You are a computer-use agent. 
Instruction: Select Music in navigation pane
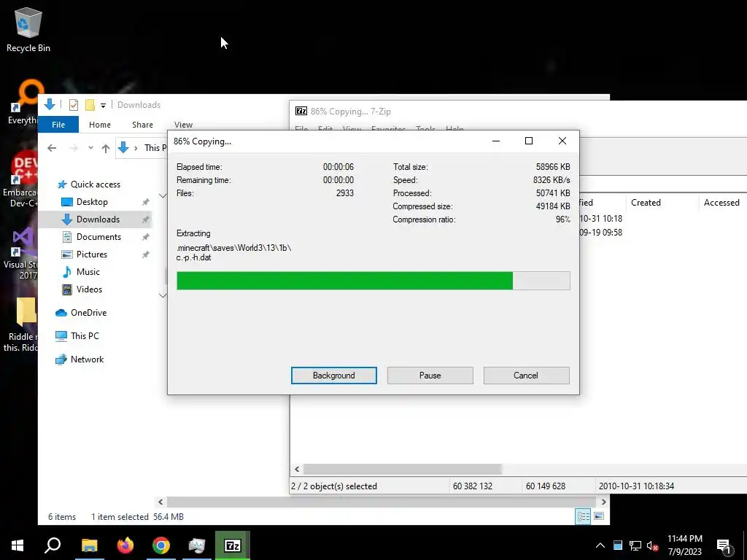click(x=88, y=272)
